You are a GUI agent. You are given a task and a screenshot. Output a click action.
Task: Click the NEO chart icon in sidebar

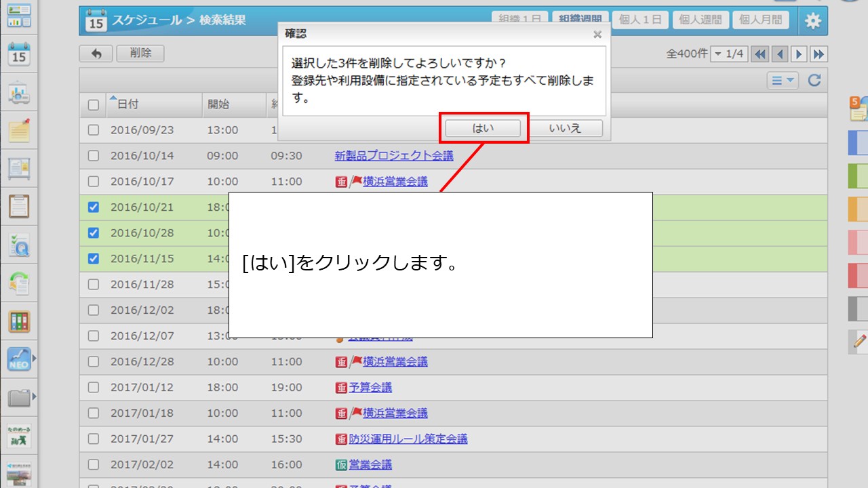(x=19, y=359)
